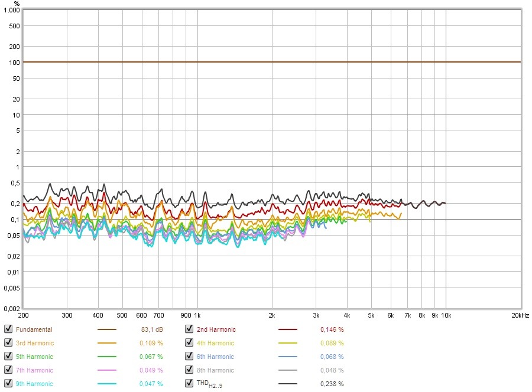This screenshot has width=532, height=392.
Task: Click the brown Fundamental legend line sample
Action: click(x=106, y=330)
